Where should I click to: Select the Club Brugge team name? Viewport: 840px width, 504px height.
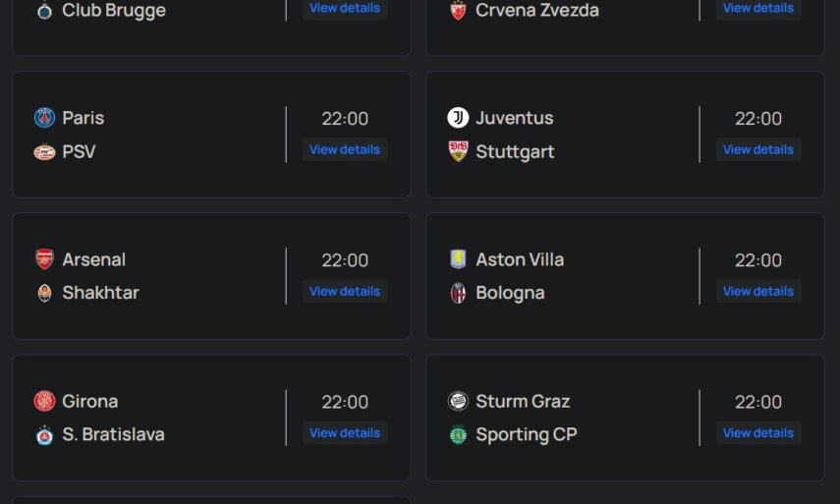pyautogui.click(x=114, y=11)
